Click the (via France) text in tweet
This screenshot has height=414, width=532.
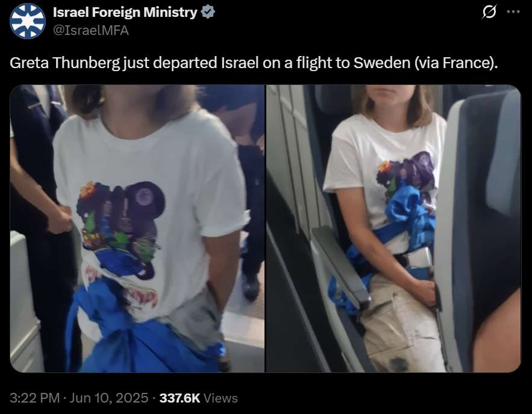point(456,63)
